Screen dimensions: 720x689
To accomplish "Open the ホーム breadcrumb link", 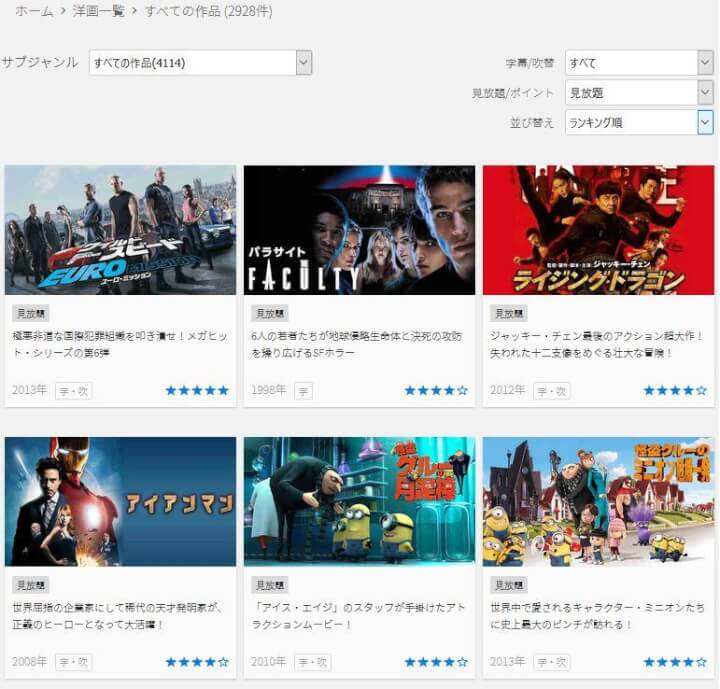I will tap(34, 11).
